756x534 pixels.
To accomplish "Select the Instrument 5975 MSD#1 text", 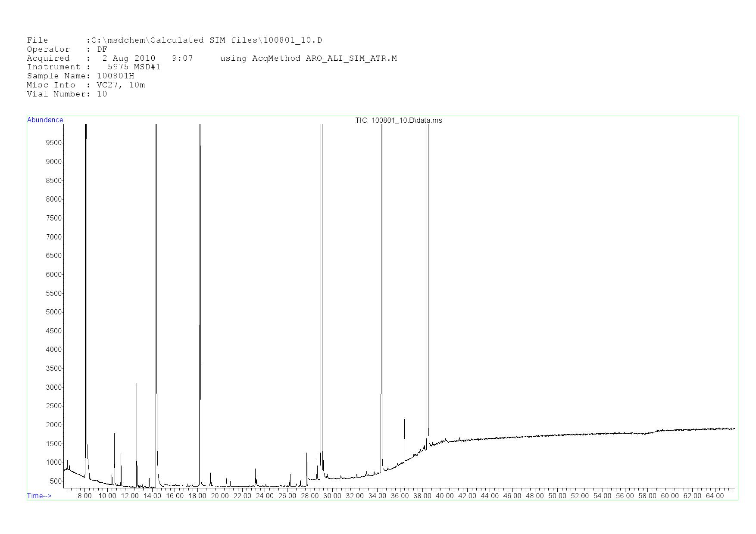I will click(94, 67).
